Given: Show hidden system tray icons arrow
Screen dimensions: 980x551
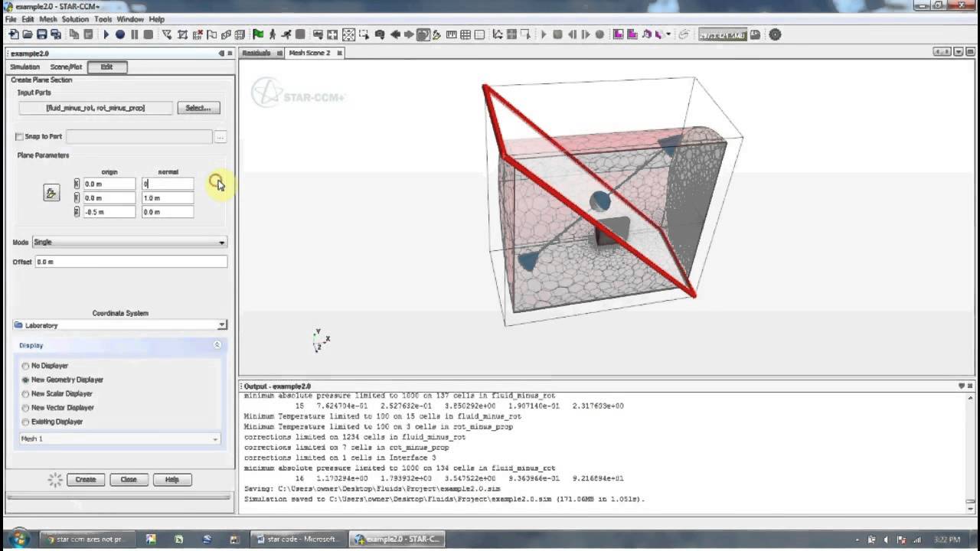Looking at the screenshot, I should [857, 539].
